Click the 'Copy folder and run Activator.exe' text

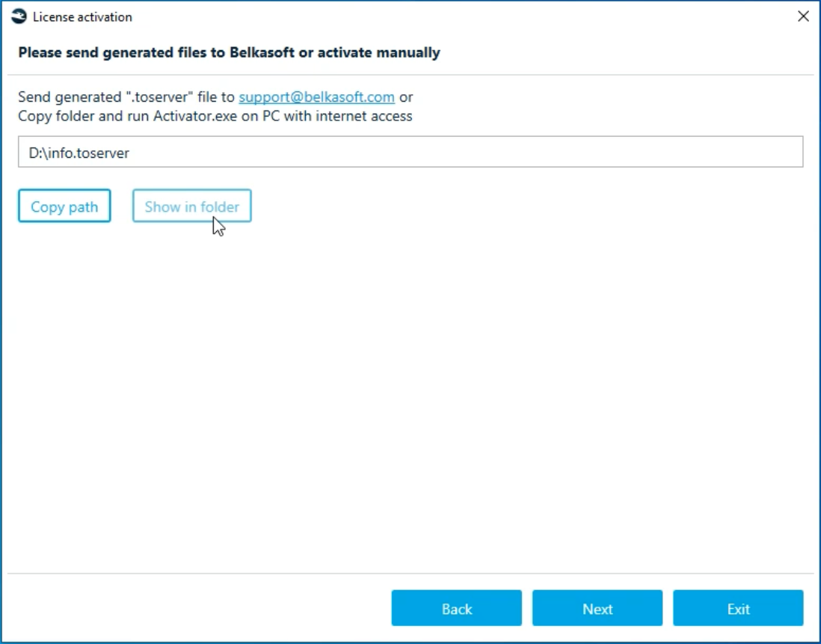(x=215, y=116)
